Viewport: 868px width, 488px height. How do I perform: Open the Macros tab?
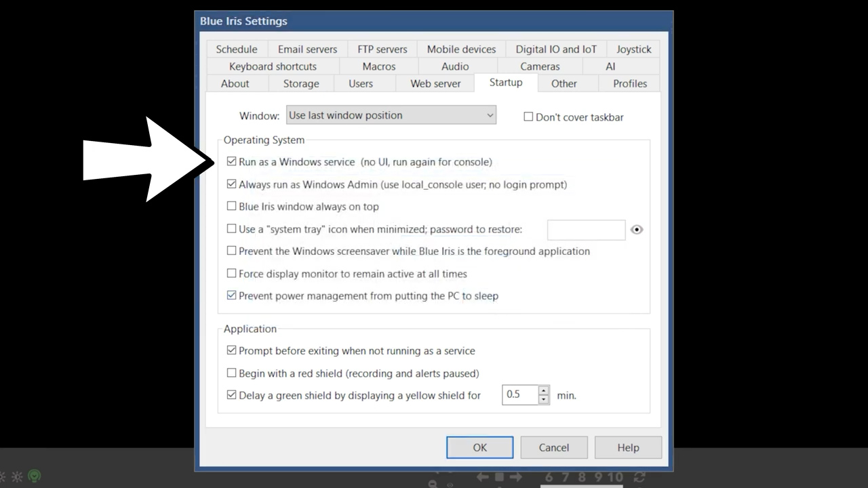tap(379, 66)
